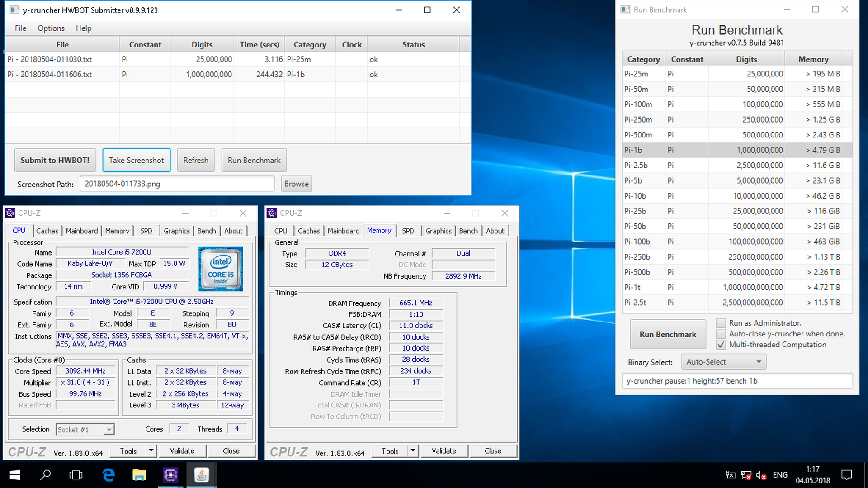Open the Windows Start menu
The height and width of the screenshot is (488, 868).
[x=14, y=475]
